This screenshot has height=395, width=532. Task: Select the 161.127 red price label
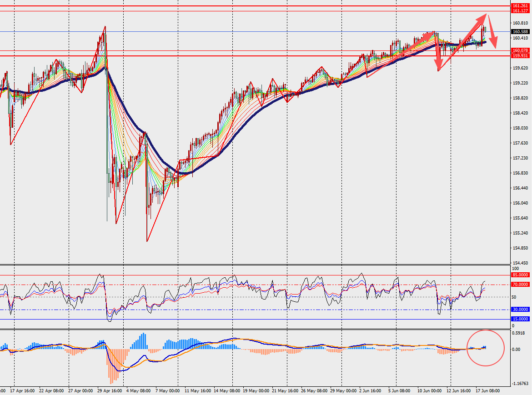tap(520, 11)
